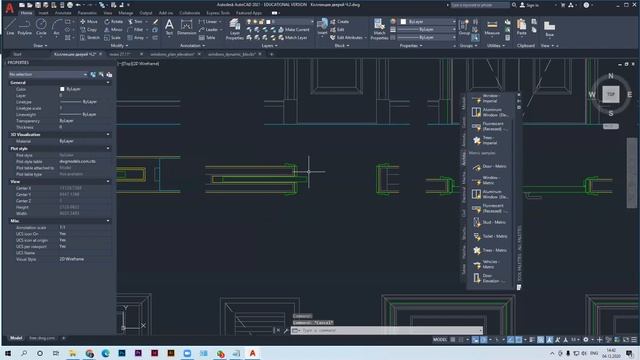Viewport: 640px width, 360px height.
Task: Open the Annotate ribbon tab
Action: (x=63, y=13)
